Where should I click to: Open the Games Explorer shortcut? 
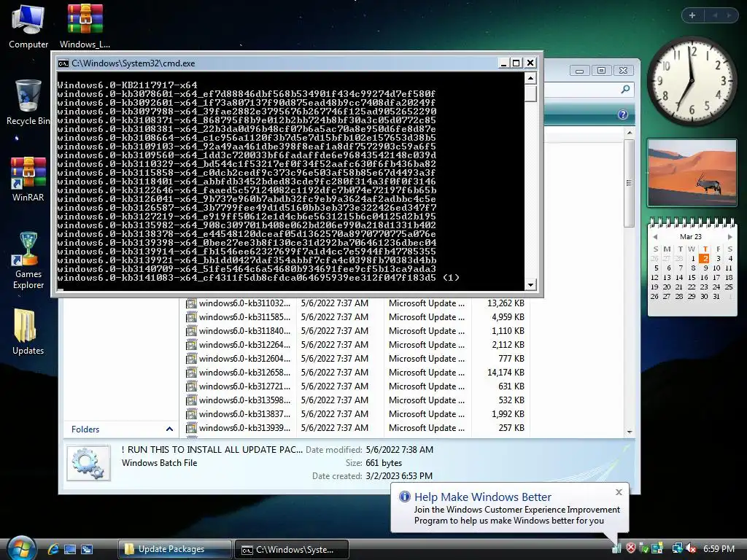point(28,260)
